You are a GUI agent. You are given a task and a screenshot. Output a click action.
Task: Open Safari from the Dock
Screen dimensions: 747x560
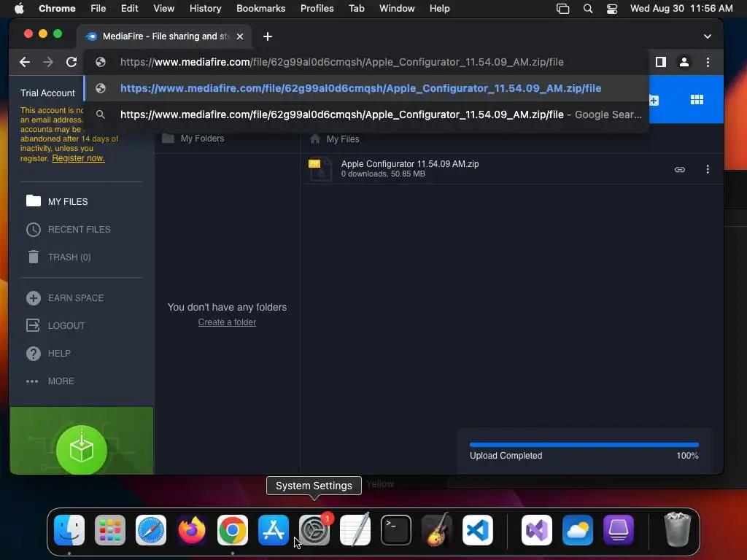coord(151,530)
